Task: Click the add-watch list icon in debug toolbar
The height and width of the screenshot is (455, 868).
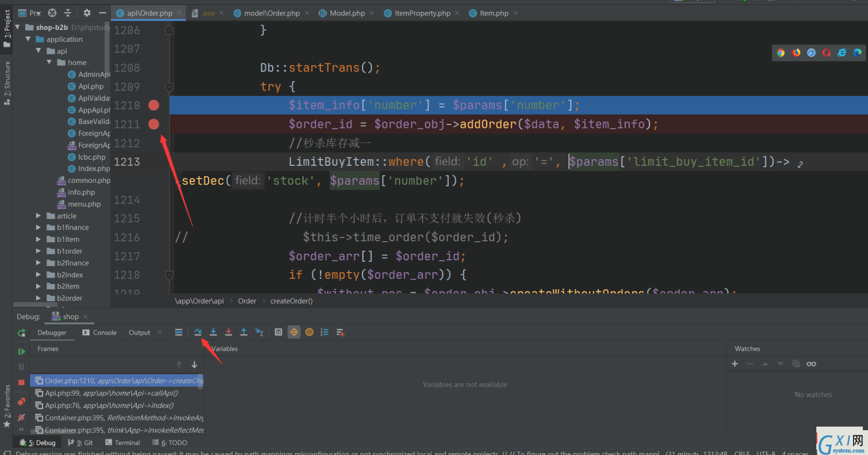Action: (340, 332)
